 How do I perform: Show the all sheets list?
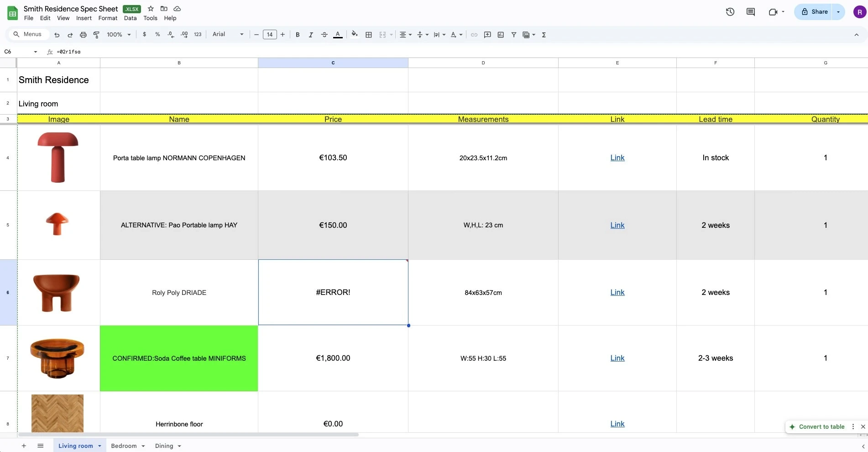pos(41,446)
